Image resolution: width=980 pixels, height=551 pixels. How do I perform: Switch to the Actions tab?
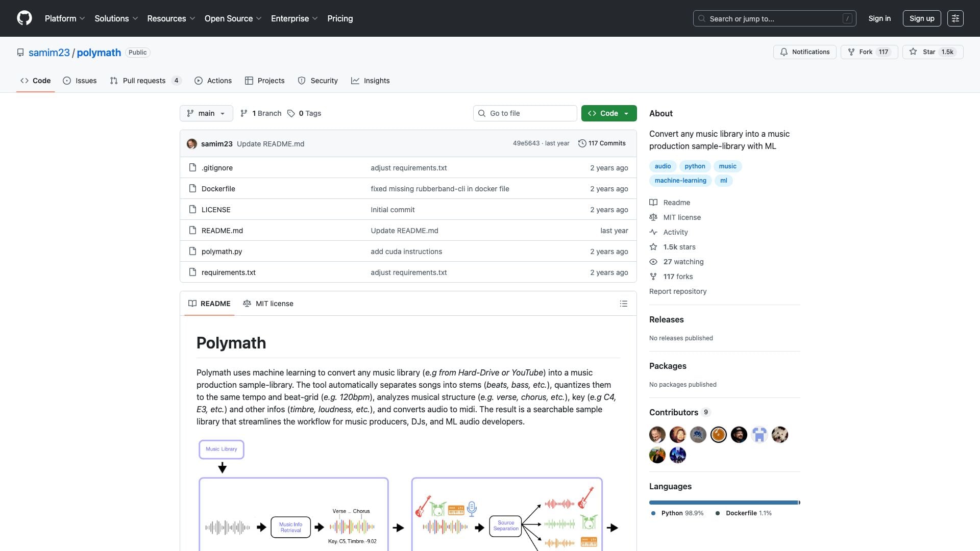point(213,81)
